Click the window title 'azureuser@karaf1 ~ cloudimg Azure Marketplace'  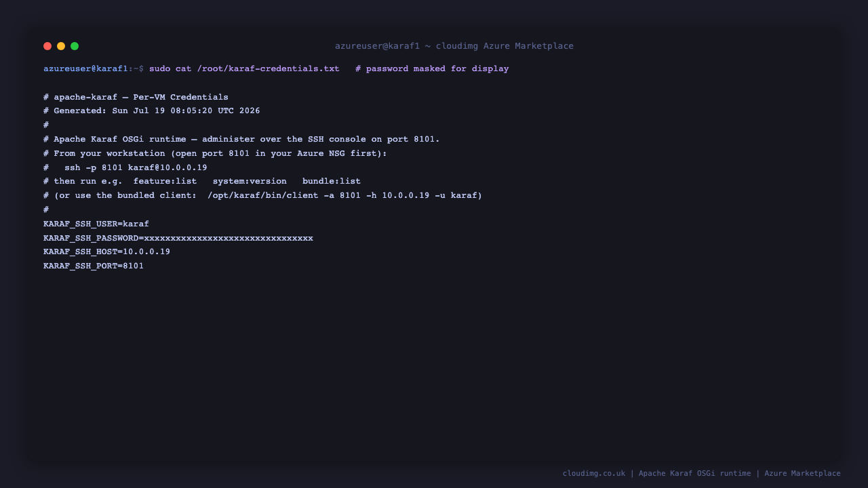454,46
